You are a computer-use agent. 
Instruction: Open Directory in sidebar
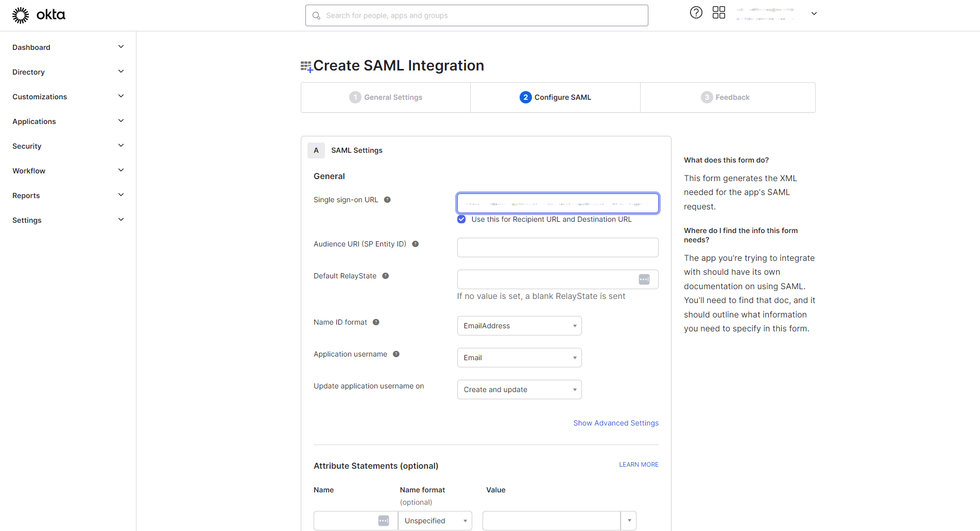(x=28, y=72)
